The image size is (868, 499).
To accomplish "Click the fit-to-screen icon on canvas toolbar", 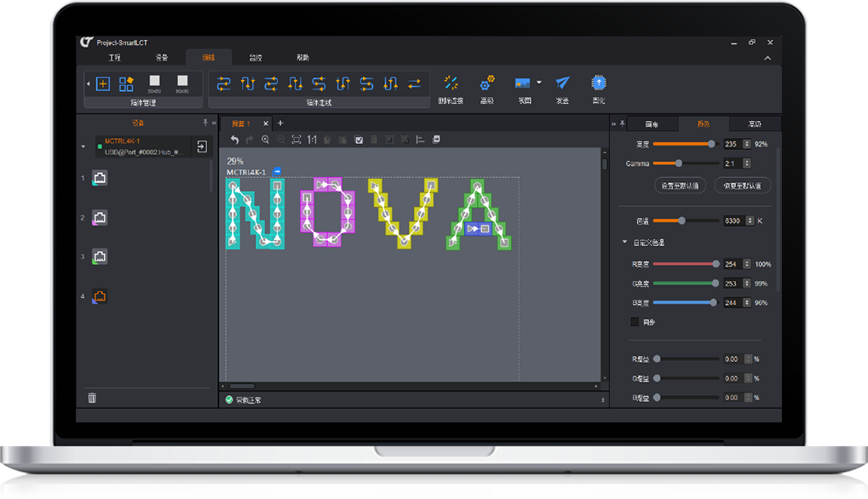I will (x=296, y=140).
